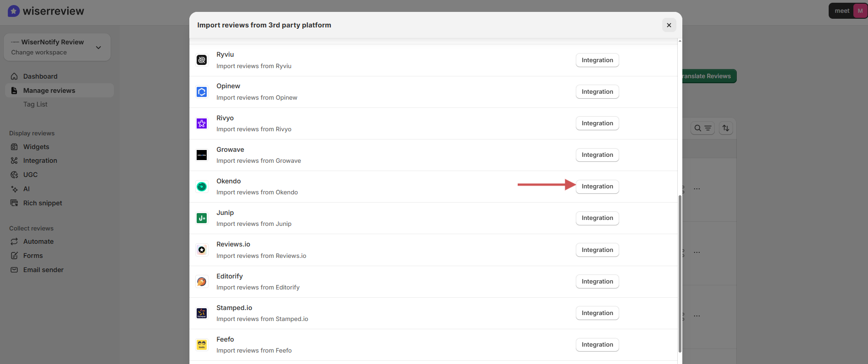The image size is (868, 364).
Task: Click the Stamped.io logo icon
Action: pyautogui.click(x=202, y=313)
